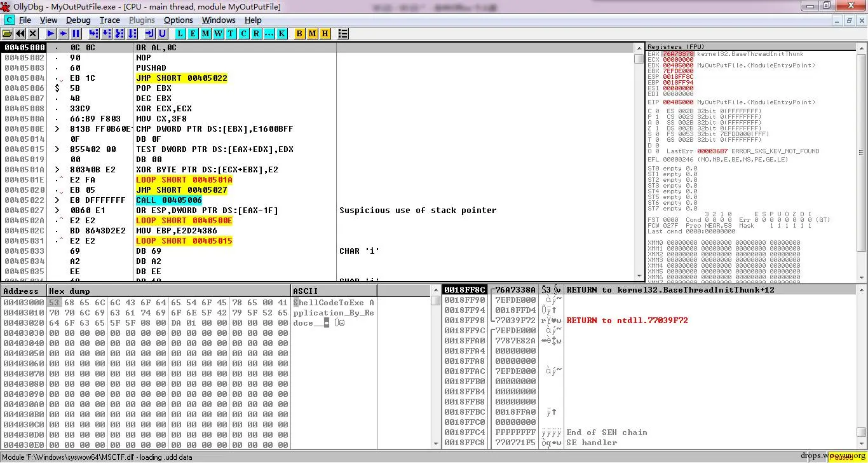Open the Trace menu
This screenshot has width=868, height=463.
[x=110, y=20]
